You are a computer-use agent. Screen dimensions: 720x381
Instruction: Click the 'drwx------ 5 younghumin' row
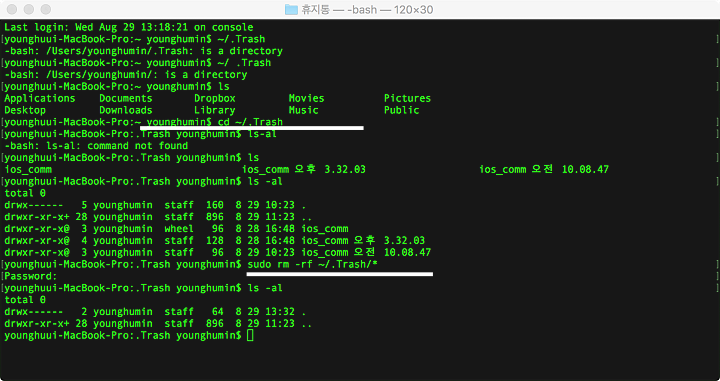click(155, 205)
